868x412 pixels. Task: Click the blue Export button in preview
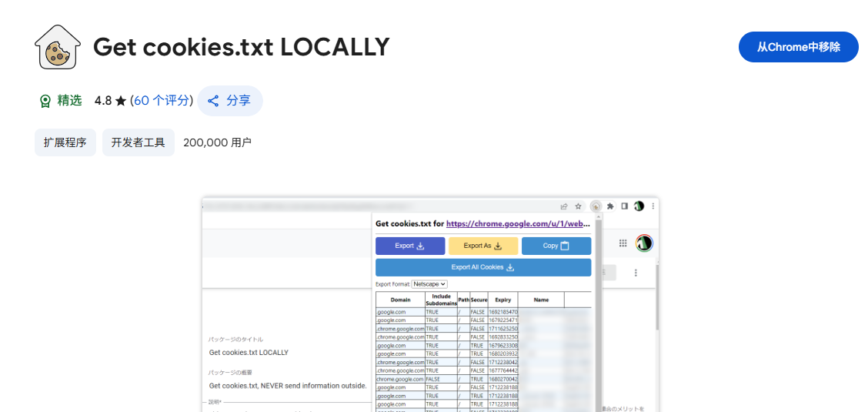(x=410, y=246)
